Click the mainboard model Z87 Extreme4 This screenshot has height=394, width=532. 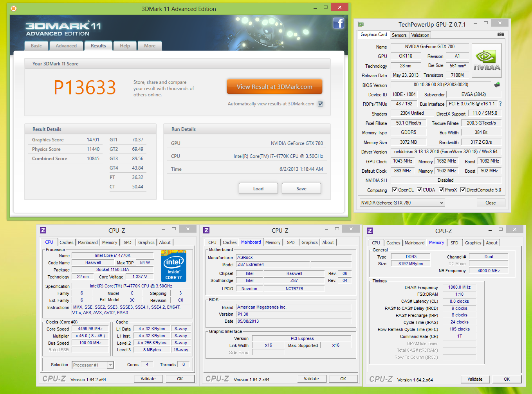[273, 264]
